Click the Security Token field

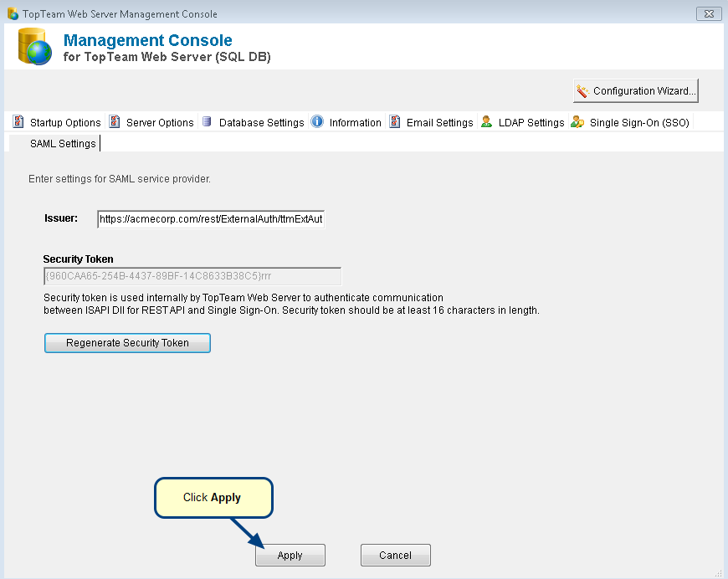[192, 276]
